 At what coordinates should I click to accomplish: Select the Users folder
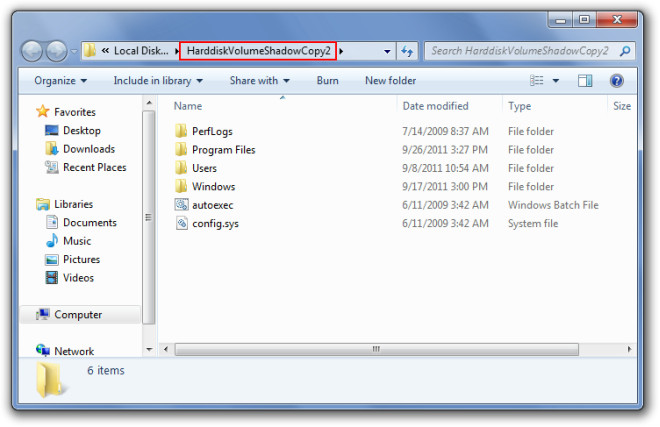point(204,168)
